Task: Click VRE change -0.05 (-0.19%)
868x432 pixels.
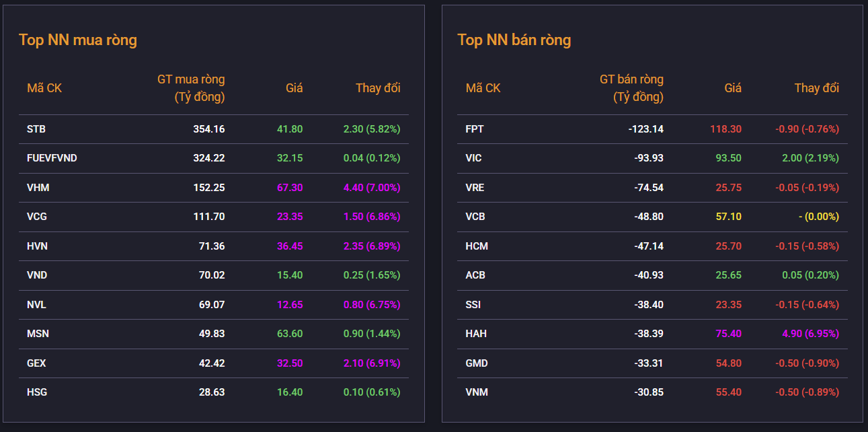Action: pyautogui.click(x=807, y=188)
